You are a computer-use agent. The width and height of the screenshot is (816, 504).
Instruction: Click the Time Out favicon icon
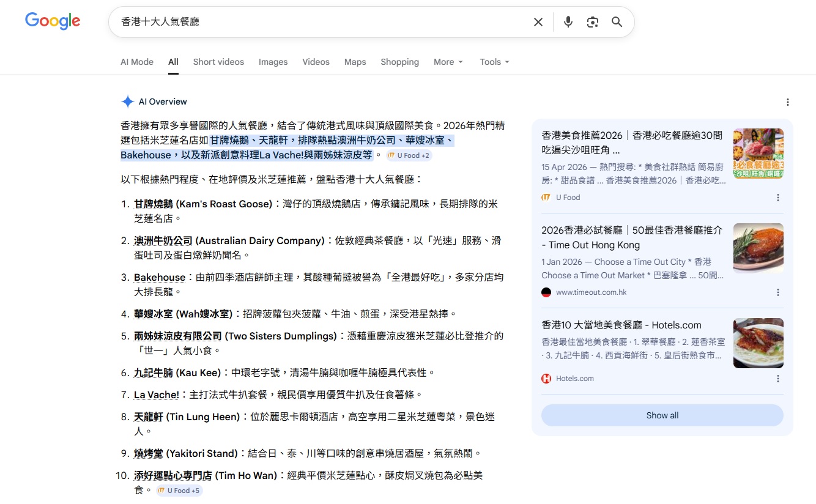point(546,292)
